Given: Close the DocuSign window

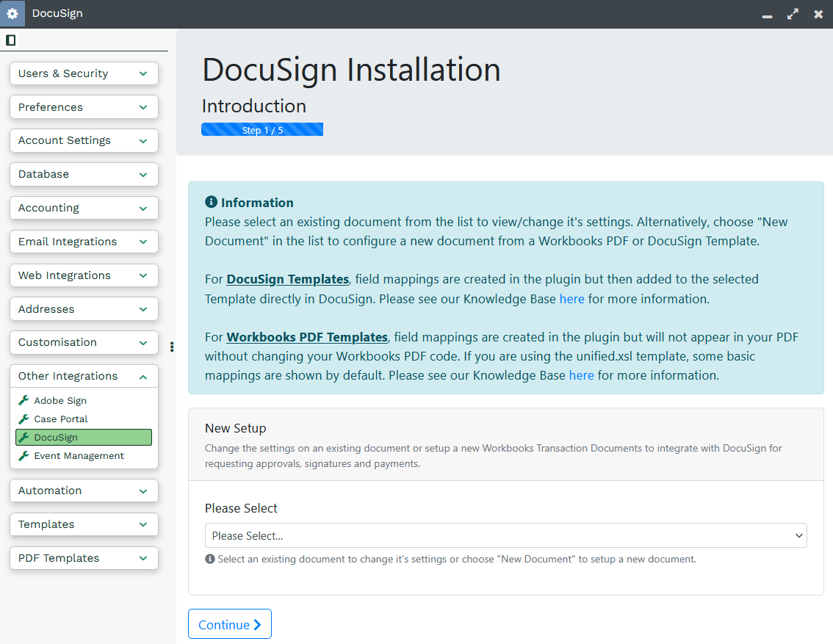Looking at the screenshot, I should pos(818,15).
